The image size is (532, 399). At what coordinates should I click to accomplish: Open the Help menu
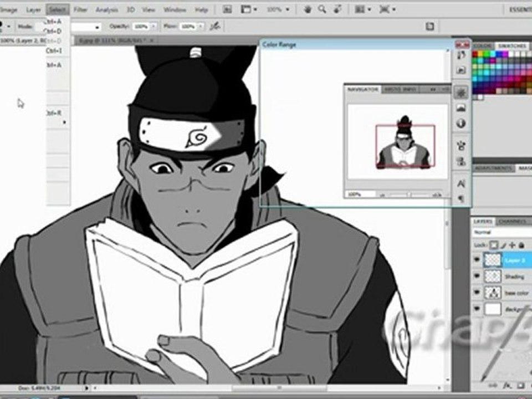click(x=201, y=10)
